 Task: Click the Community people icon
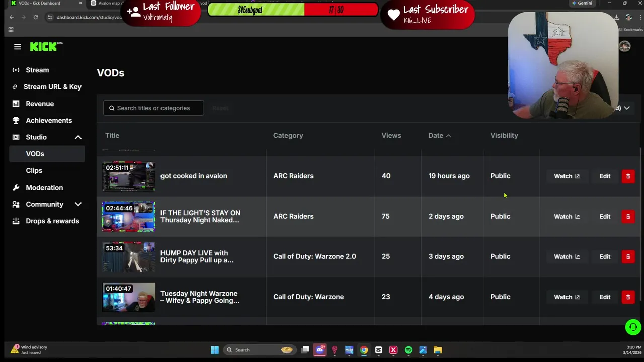[16, 204]
